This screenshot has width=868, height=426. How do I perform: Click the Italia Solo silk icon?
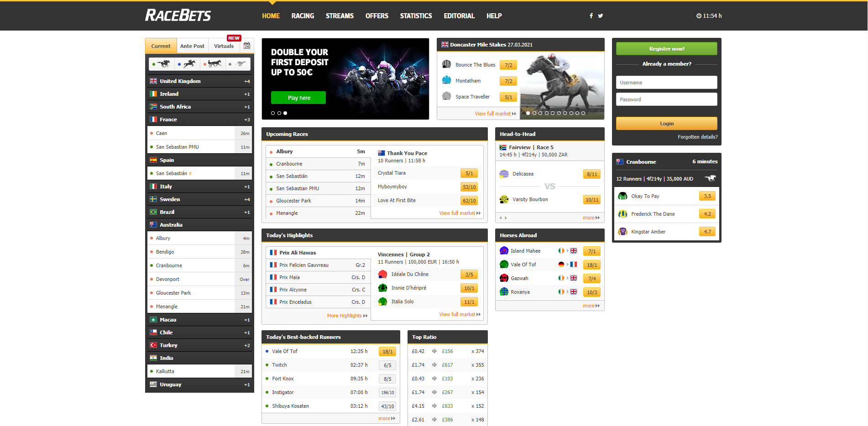(383, 301)
